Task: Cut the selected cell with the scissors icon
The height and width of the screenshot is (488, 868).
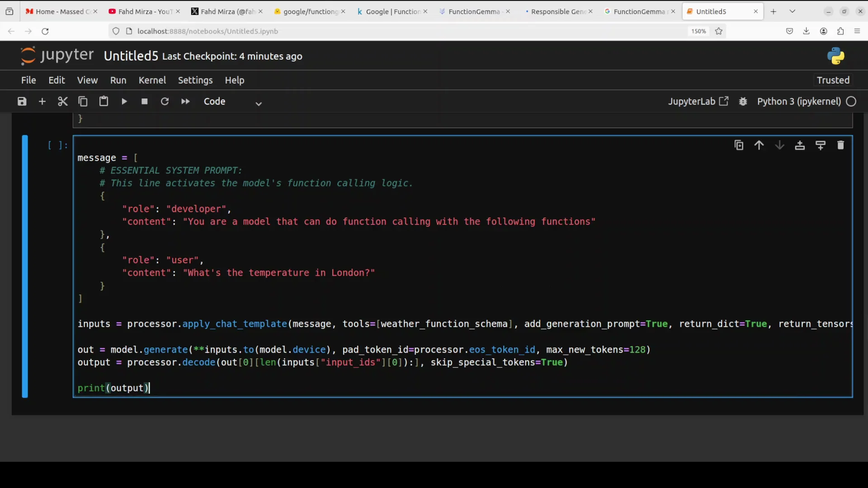Action: tap(62, 101)
